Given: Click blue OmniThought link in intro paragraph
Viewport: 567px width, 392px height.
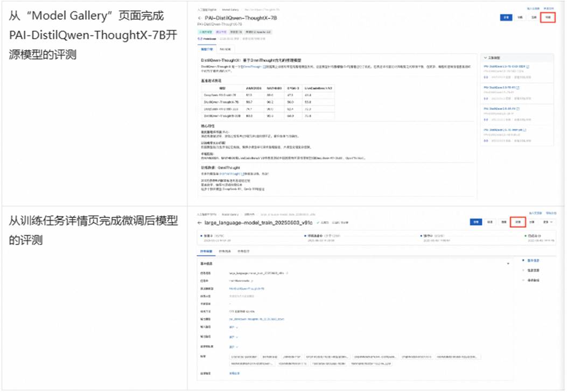Looking at the screenshot, I should click(x=253, y=67).
